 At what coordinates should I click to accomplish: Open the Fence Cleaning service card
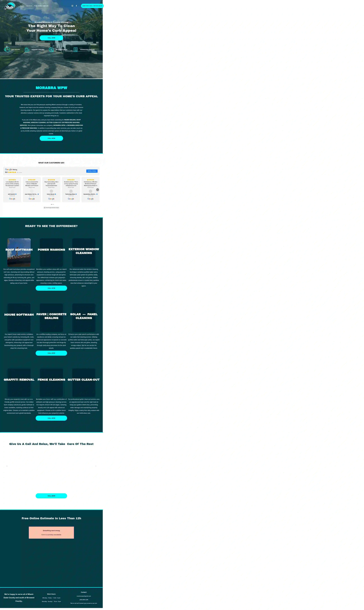click(x=51, y=383)
